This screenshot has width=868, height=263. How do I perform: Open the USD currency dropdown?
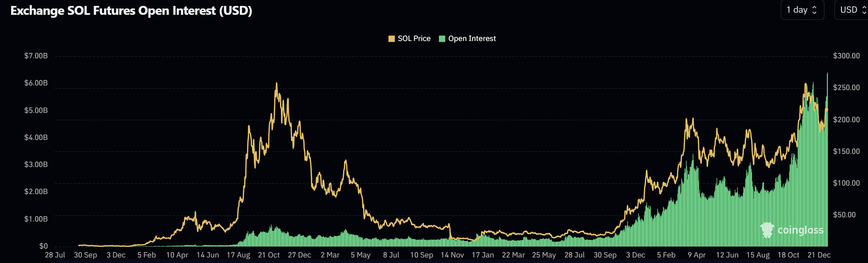(x=851, y=10)
